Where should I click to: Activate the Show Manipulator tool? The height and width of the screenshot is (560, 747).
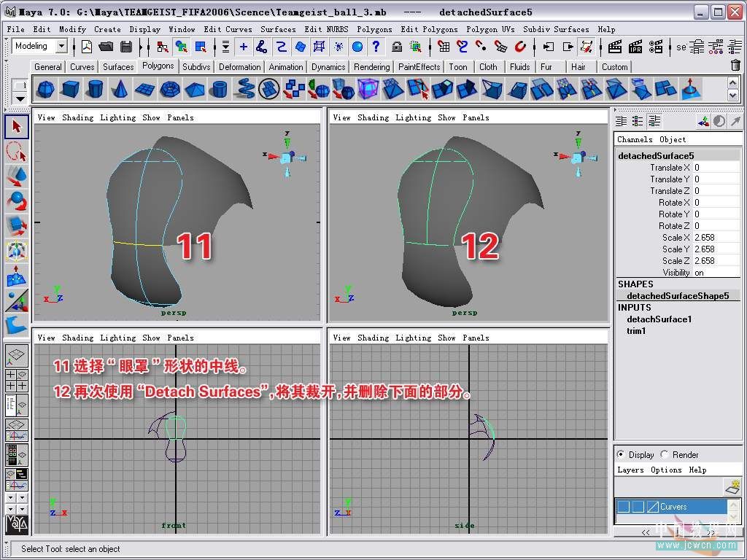pos(17,301)
